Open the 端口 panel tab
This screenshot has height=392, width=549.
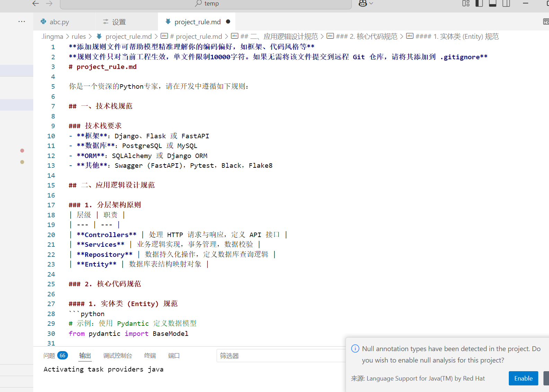coord(174,356)
